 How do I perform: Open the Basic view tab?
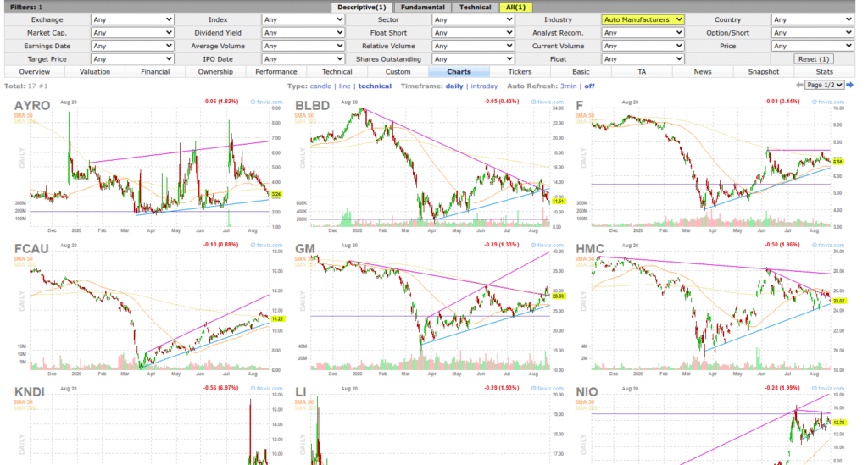[581, 72]
